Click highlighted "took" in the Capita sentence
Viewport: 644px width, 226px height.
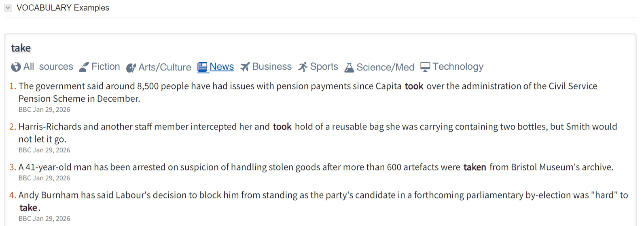point(414,86)
